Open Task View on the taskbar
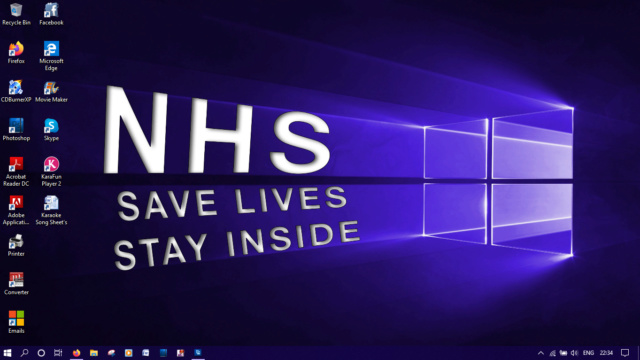This screenshot has width=640, height=360. point(58,353)
